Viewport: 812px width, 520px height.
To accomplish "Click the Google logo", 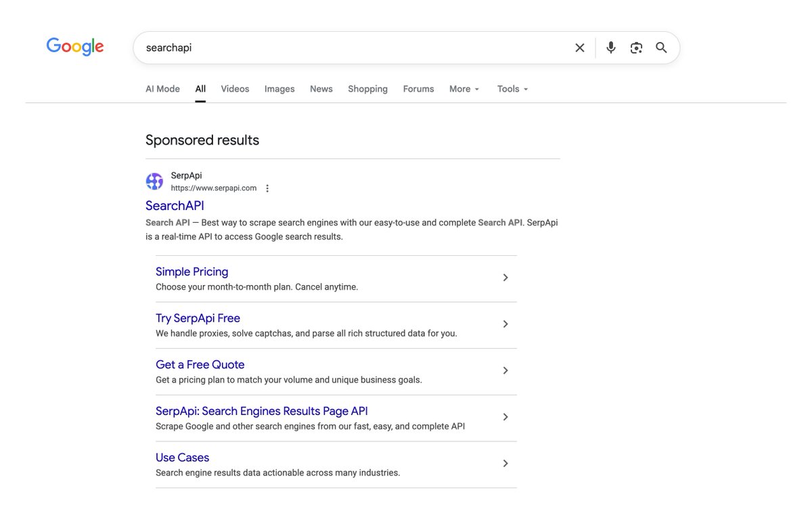I will (75, 47).
